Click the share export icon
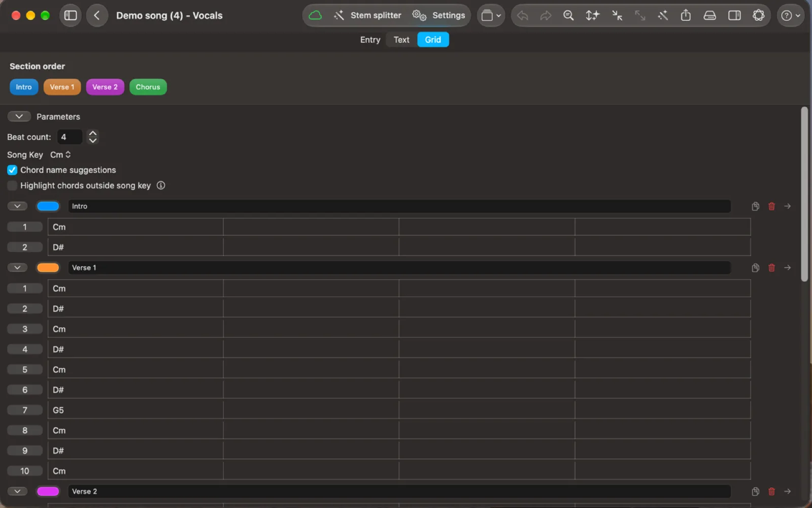The width and height of the screenshot is (812, 508). coord(686,15)
